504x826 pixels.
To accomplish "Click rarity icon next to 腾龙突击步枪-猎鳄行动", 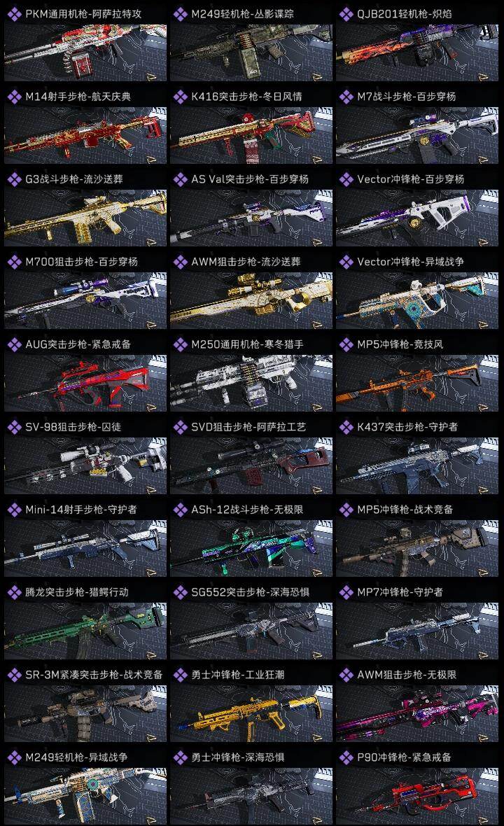I will coord(14,592).
